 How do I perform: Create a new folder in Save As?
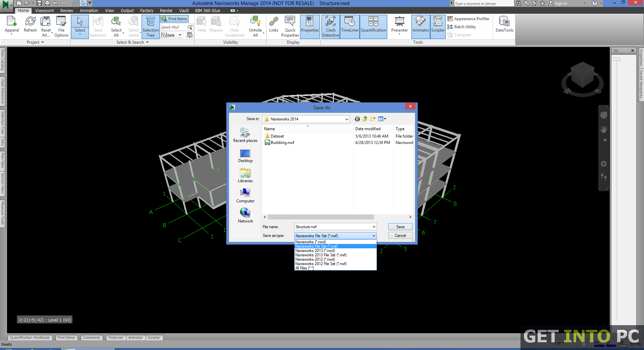(x=373, y=119)
